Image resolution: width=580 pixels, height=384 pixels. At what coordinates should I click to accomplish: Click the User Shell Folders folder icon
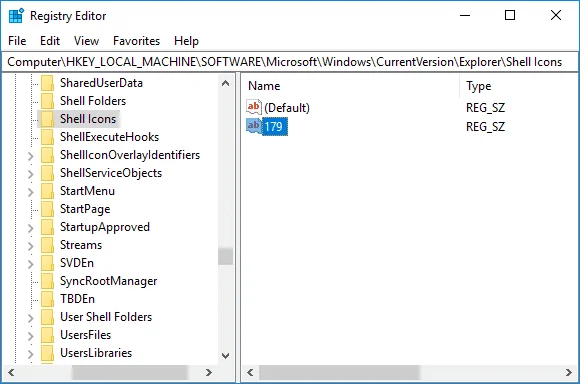click(47, 317)
